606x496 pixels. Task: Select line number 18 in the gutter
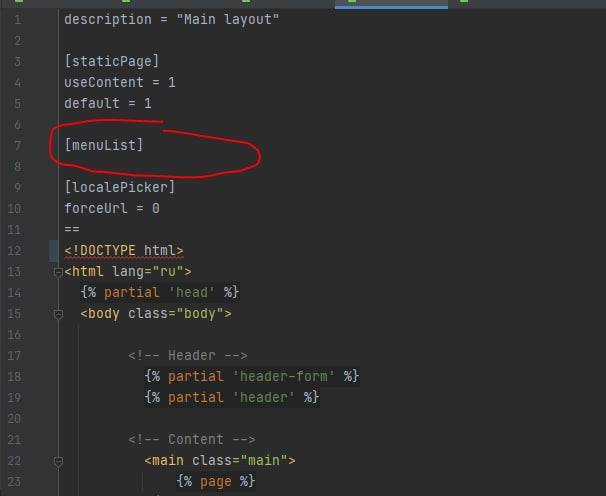(x=14, y=377)
